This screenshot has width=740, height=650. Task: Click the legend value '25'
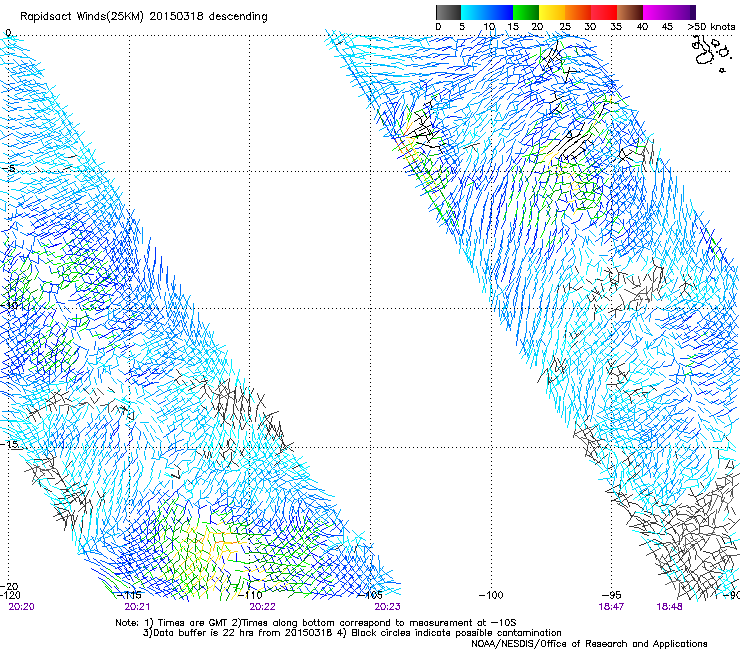tap(565, 27)
